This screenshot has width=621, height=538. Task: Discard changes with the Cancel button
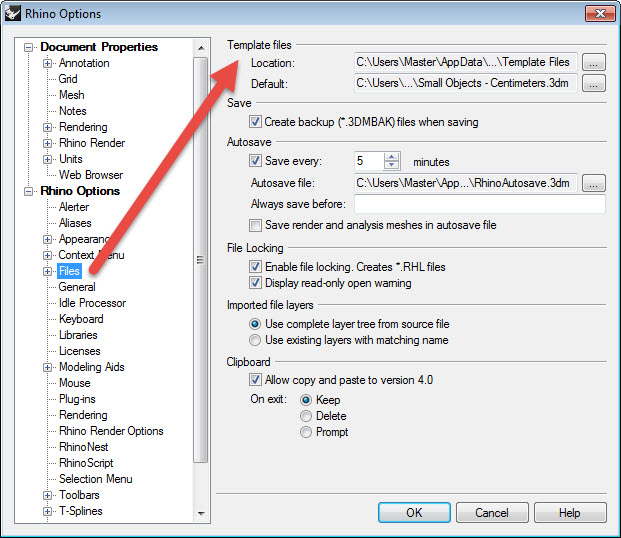492,513
